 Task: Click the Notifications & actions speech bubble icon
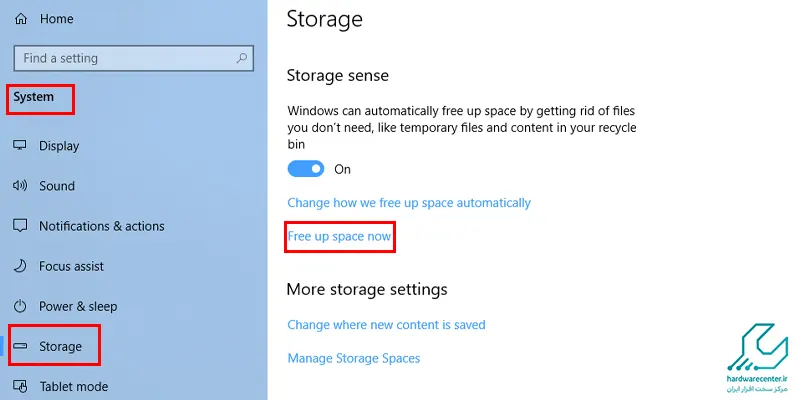tap(20, 226)
